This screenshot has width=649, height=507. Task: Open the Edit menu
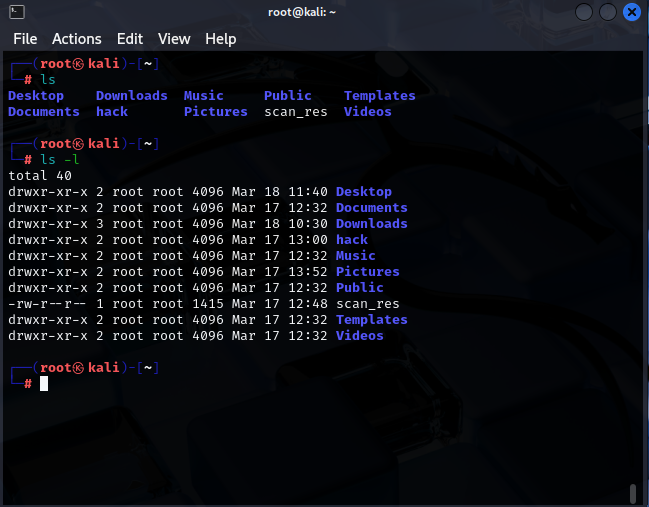[x=130, y=39]
